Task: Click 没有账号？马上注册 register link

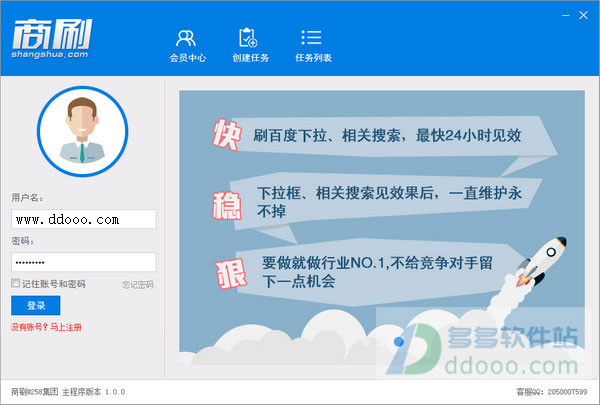Action: coord(46,327)
